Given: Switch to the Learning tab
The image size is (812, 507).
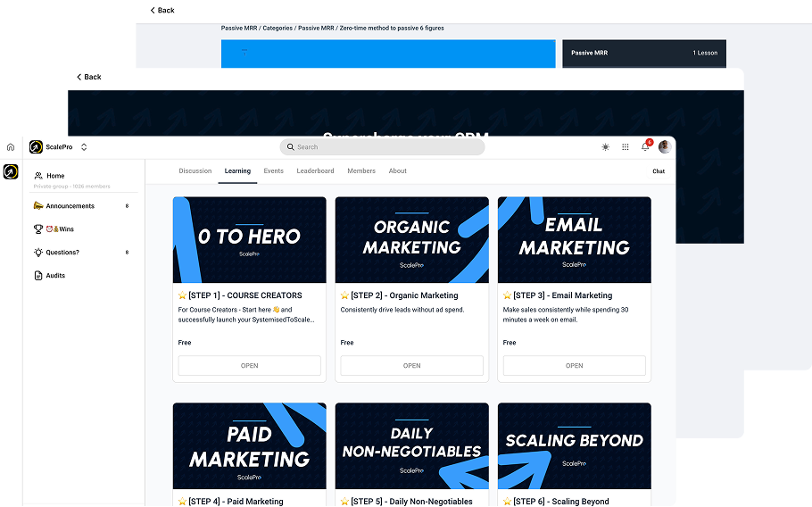Looking at the screenshot, I should pyautogui.click(x=237, y=170).
